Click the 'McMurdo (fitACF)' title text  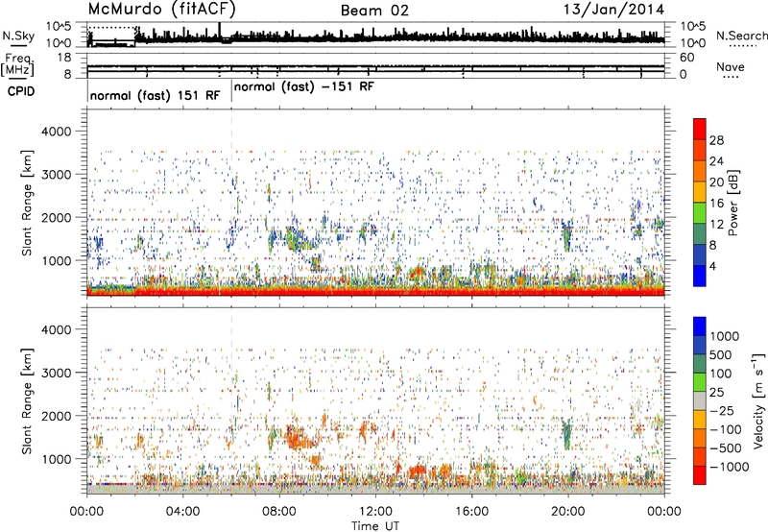[x=162, y=10]
